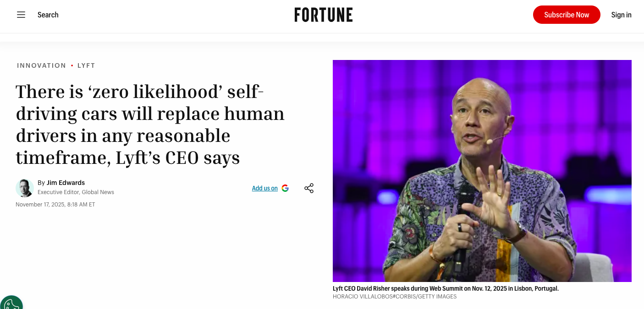The height and width of the screenshot is (309, 644).
Task: Click the 'Add us on' link
Action: [265, 188]
